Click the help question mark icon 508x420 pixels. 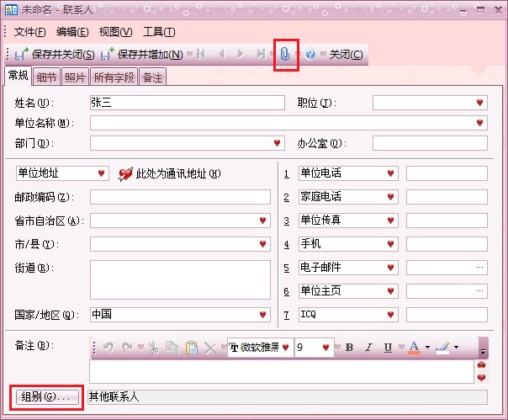[x=310, y=55]
